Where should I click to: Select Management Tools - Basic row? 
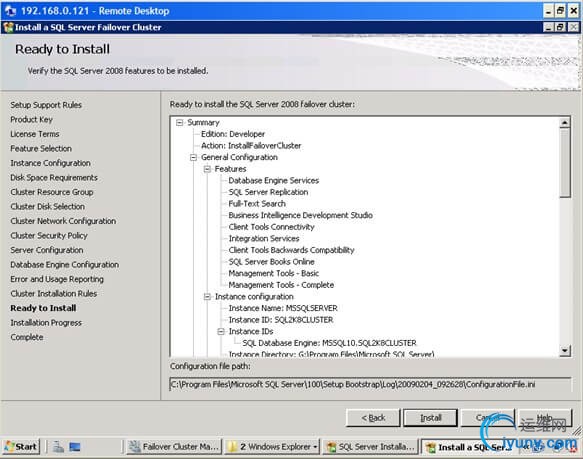274,273
